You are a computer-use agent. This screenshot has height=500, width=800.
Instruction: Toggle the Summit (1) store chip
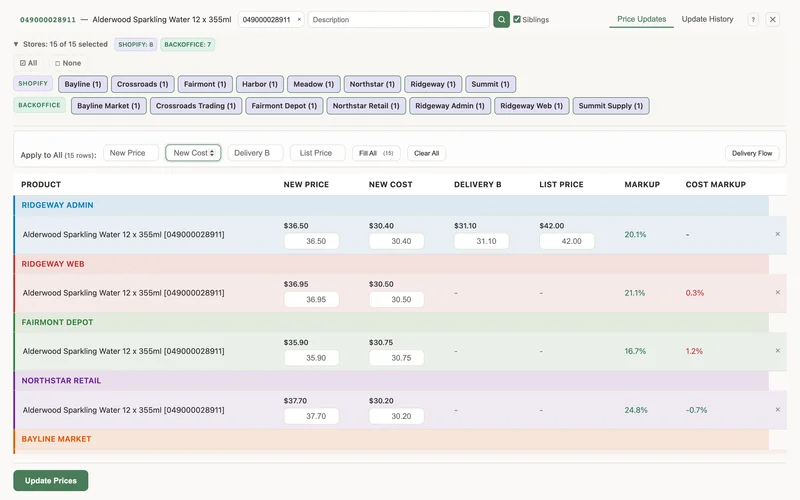pos(490,84)
